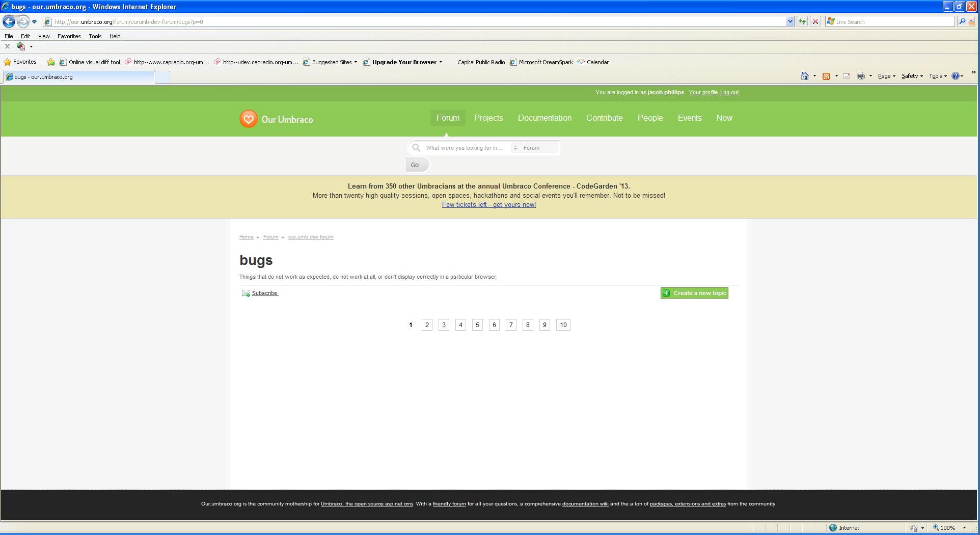The image size is (980, 535).
Task: Open the Edit menu
Action: [x=25, y=36]
